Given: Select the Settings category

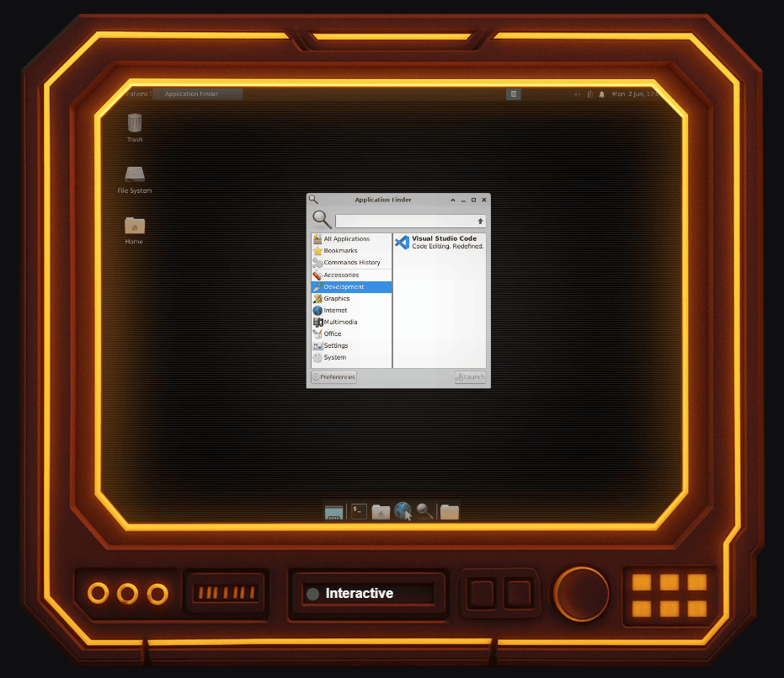Looking at the screenshot, I should (x=351, y=345).
